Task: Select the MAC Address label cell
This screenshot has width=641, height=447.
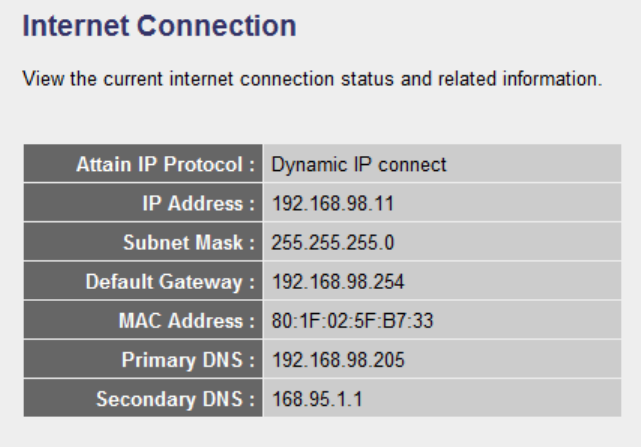Action: click(x=143, y=320)
